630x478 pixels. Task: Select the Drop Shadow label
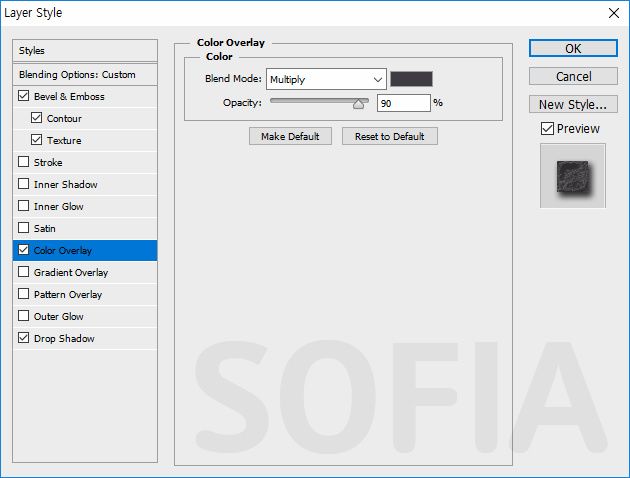[x=64, y=339]
